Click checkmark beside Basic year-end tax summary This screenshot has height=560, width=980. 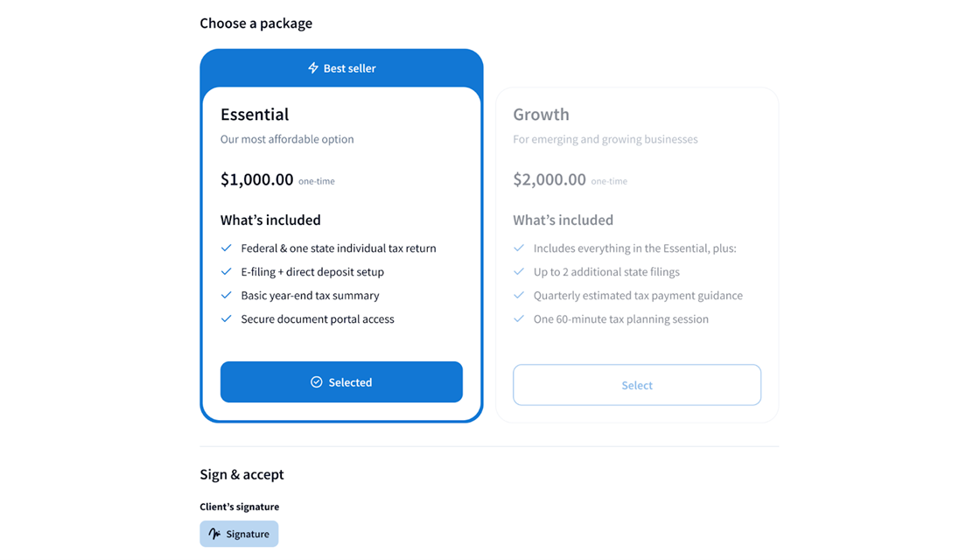click(227, 296)
